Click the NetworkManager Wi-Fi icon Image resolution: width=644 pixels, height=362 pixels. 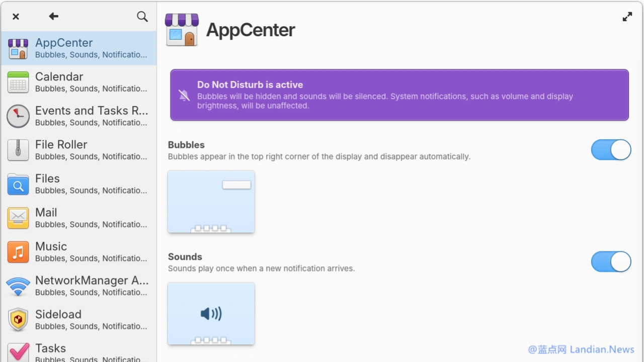point(18,286)
